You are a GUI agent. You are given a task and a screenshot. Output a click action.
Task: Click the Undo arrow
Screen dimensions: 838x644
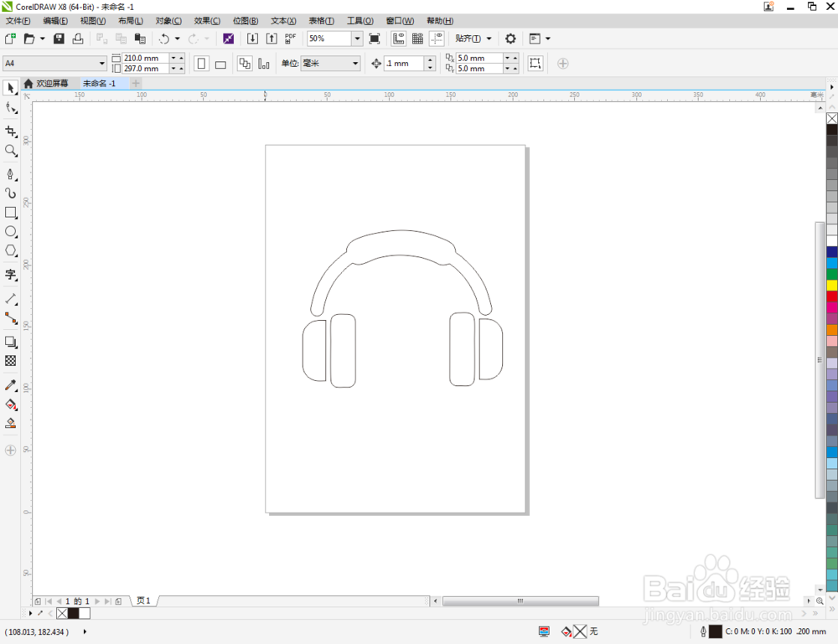tap(164, 39)
